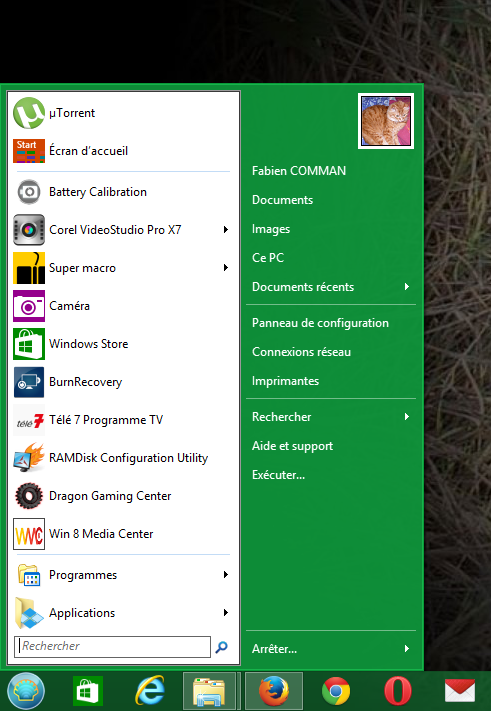Click the user account cat picture
The image size is (491, 711).
pyautogui.click(x=386, y=121)
